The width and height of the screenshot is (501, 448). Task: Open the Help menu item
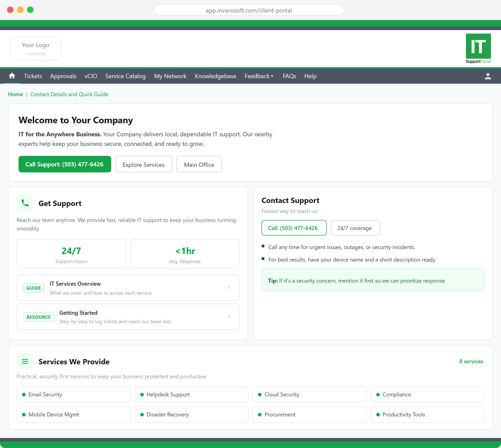310,76
